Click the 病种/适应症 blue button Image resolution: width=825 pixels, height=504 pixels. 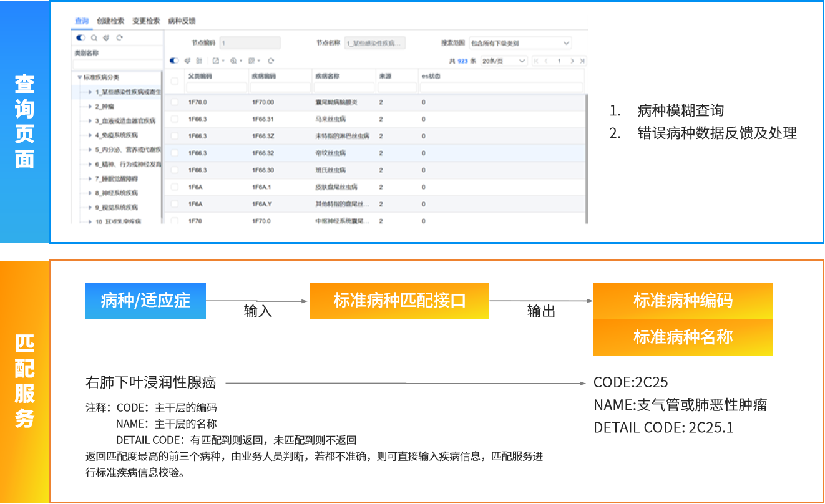(145, 301)
